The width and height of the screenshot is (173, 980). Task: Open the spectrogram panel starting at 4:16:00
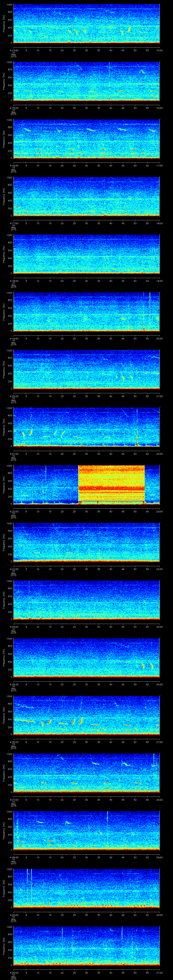coord(87,139)
